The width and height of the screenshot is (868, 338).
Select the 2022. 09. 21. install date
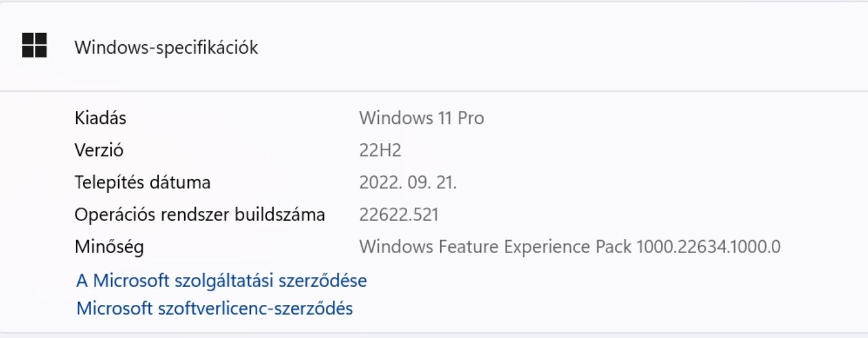[408, 183]
